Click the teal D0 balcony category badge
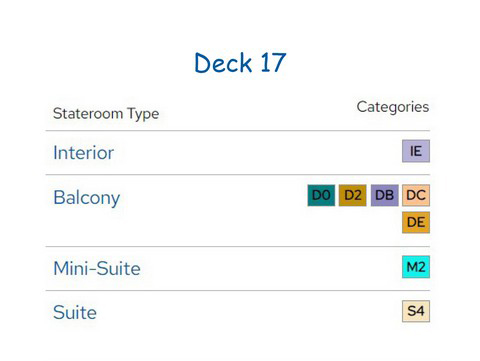Screen dimensions: 480x361 pyautogui.click(x=321, y=195)
